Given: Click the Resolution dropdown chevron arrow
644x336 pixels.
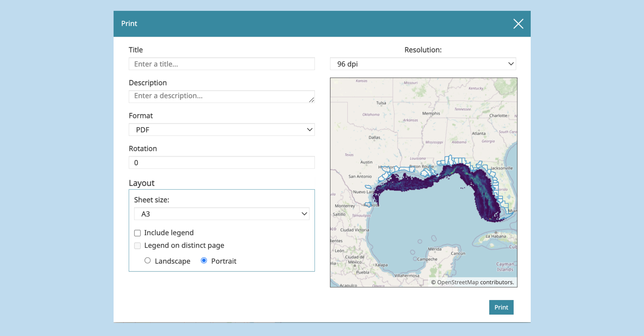Looking at the screenshot, I should [x=511, y=64].
